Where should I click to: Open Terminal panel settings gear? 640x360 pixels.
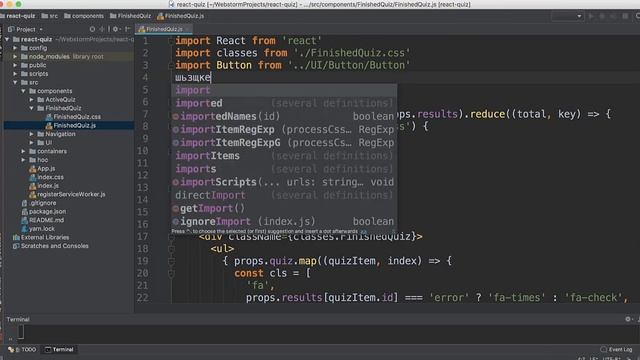628,319
